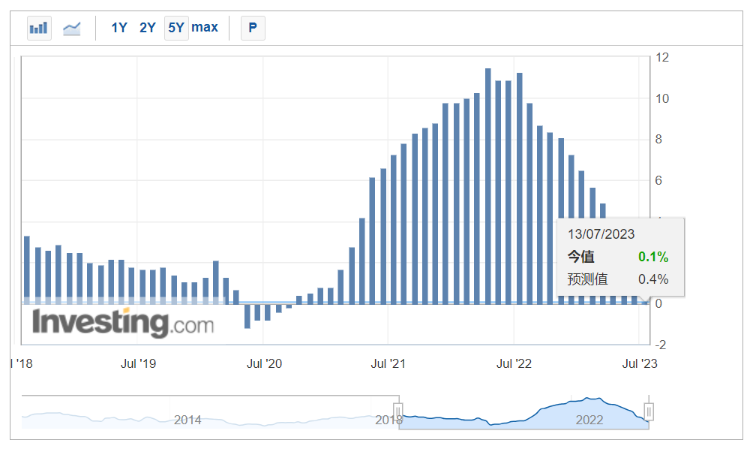The image size is (750, 452).
Task: Click 2022 in the navigator timeline
Action: pos(589,420)
